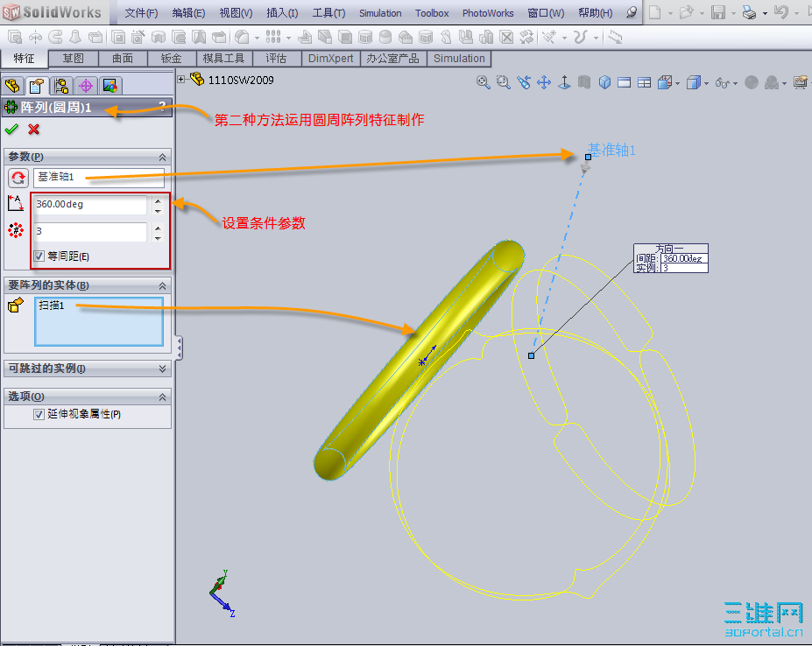
Task: Expand the 1110SW2009 tree node
Action: 180,79
